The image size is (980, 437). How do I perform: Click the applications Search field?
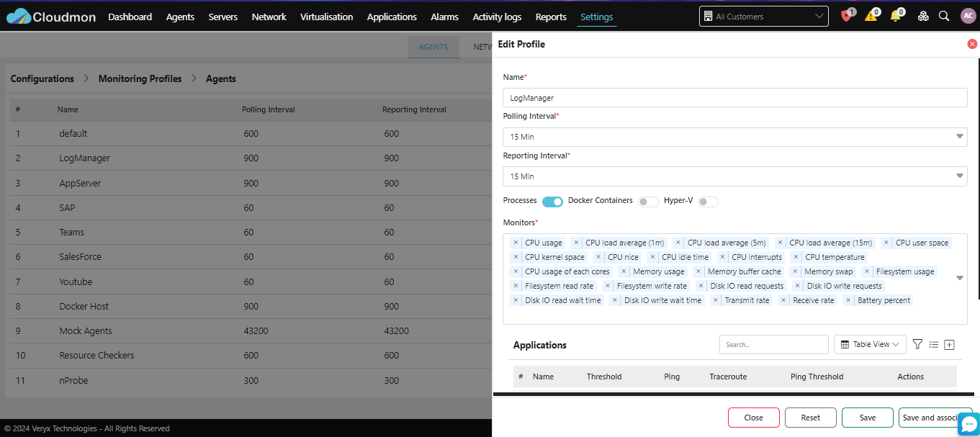point(774,345)
